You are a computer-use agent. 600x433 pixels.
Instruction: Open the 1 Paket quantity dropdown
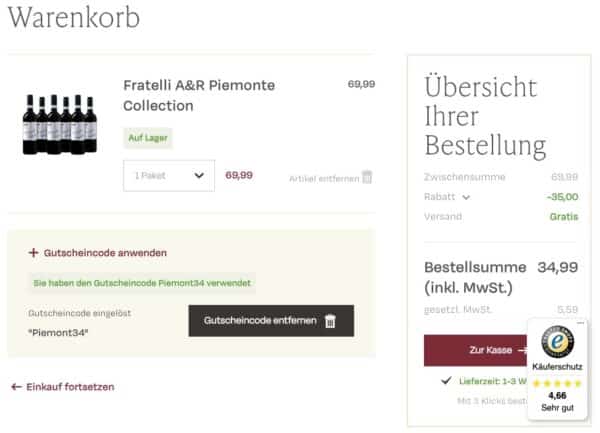(169, 175)
